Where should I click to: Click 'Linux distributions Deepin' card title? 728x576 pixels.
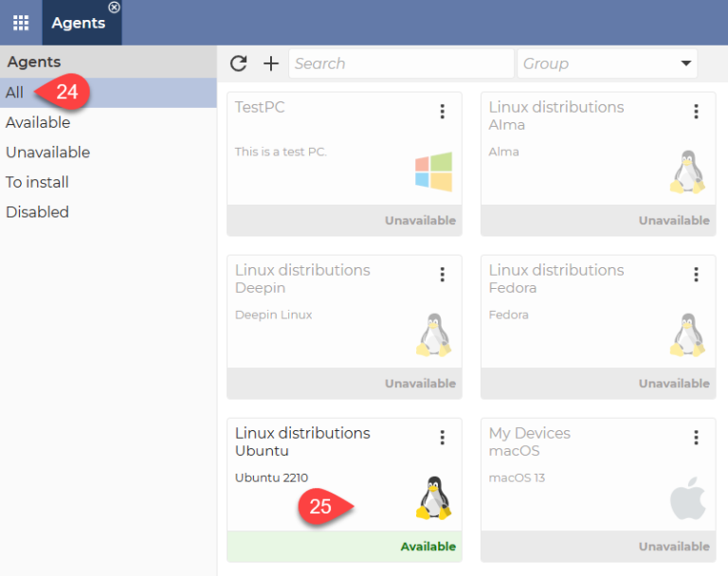[x=302, y=279]
